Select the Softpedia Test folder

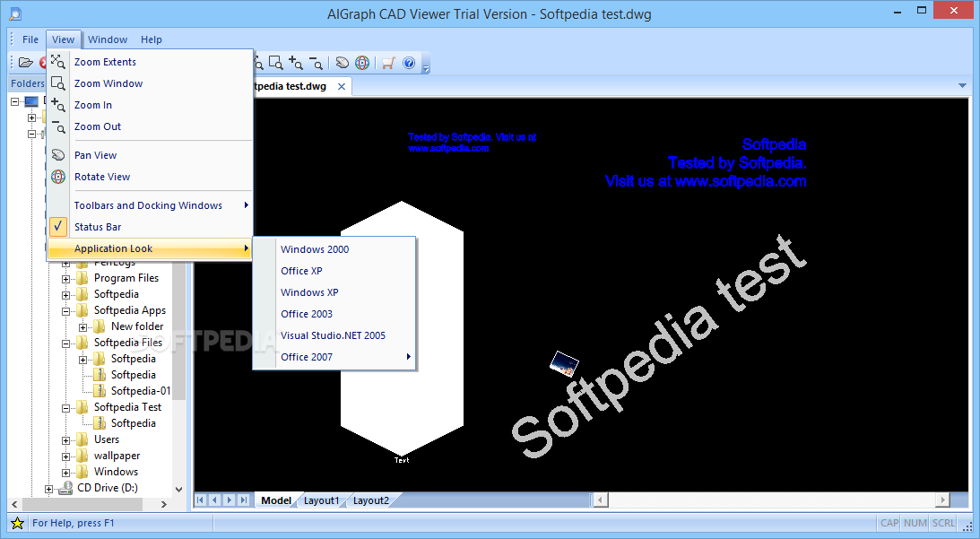click(x=127, y=407)
